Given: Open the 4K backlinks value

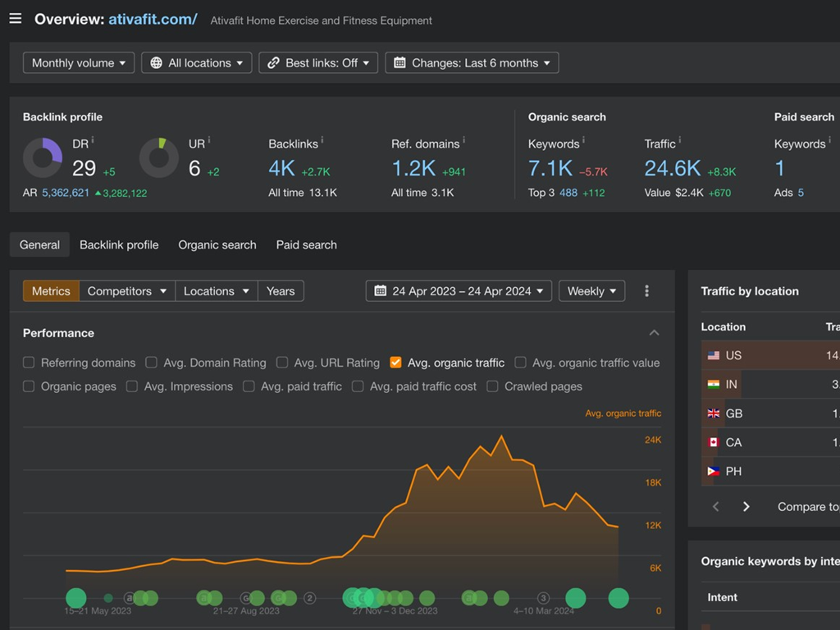Looking at the screenshot, I should point(282,169).
